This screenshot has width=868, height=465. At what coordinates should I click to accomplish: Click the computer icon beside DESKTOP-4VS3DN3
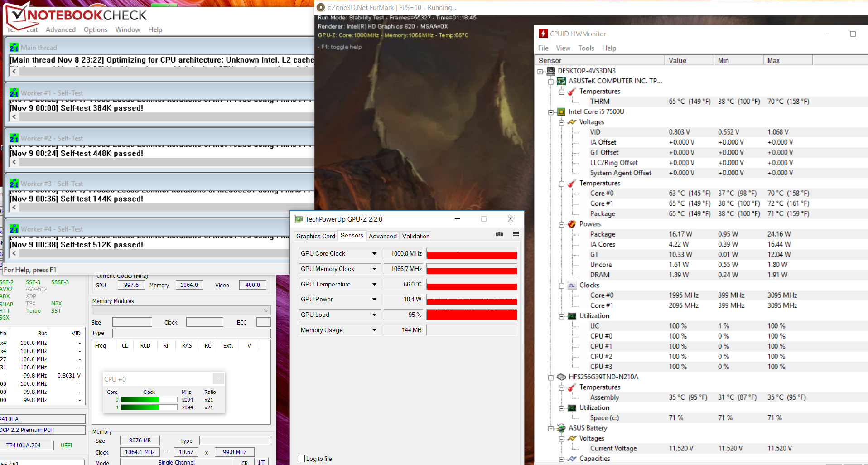pyautogui.click(x=551, y=71)
